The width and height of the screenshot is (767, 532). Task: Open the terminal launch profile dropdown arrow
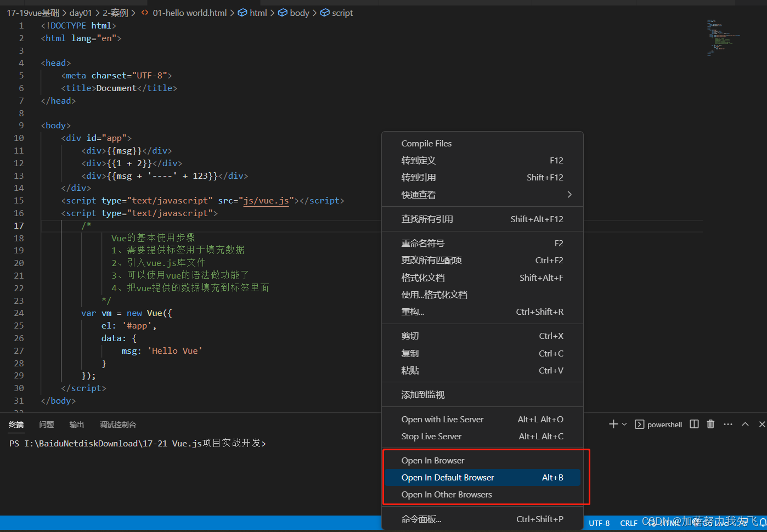(624, 424)
